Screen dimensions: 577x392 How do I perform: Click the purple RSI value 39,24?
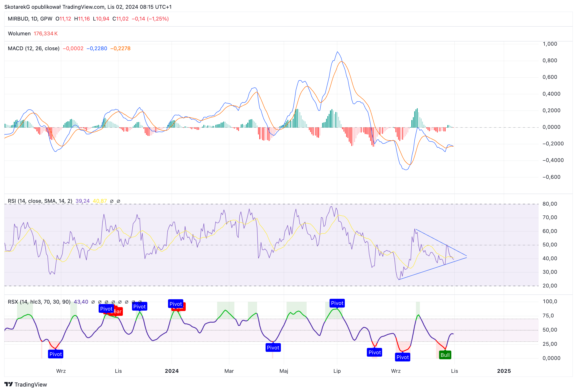[82, 201]
